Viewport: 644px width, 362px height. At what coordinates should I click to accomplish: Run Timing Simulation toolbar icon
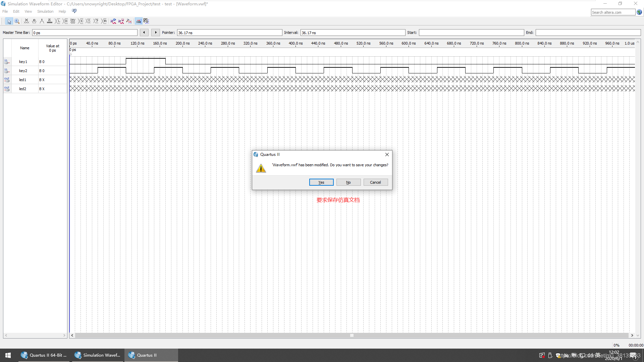point(121,21)
